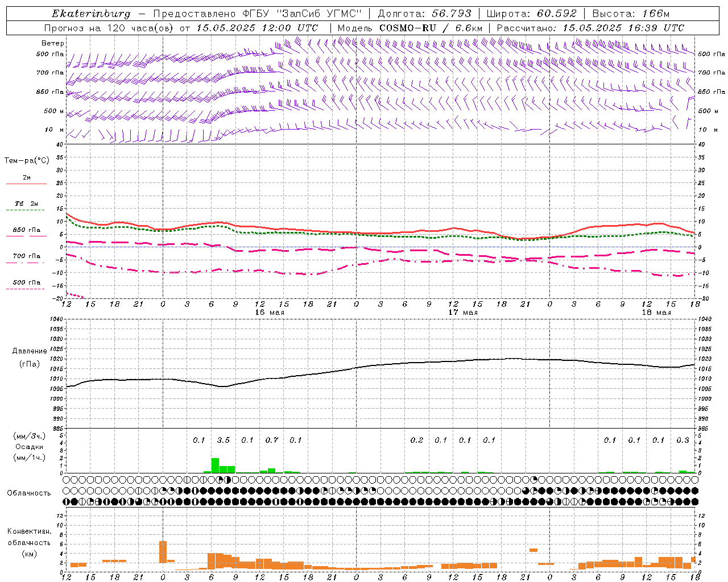728x582 pixels.
Task: Click the Ekaterinburg station title
Action: coord(91,14)
